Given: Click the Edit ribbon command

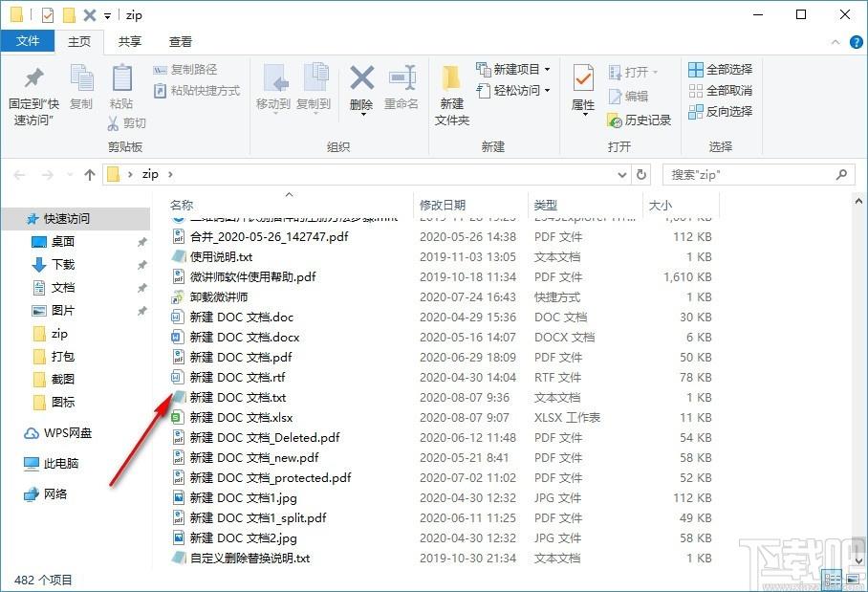Looking at the screenshot, I should (x=628, y=97).
